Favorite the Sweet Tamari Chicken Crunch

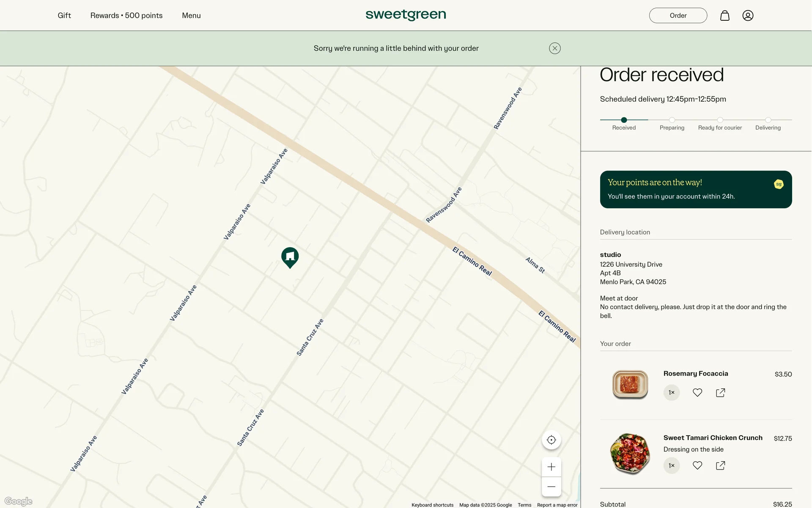(x=697, y=465)
